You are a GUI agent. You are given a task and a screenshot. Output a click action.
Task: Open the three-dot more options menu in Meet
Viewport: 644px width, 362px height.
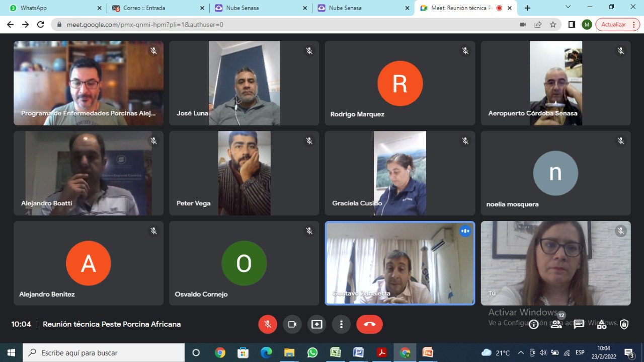[341, 324]
